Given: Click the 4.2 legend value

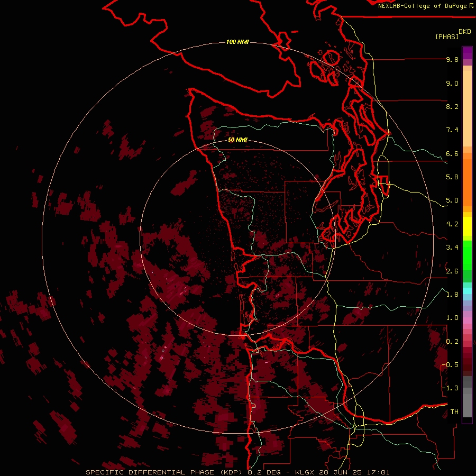Looking at the screenshot, I should coord(452,224).
